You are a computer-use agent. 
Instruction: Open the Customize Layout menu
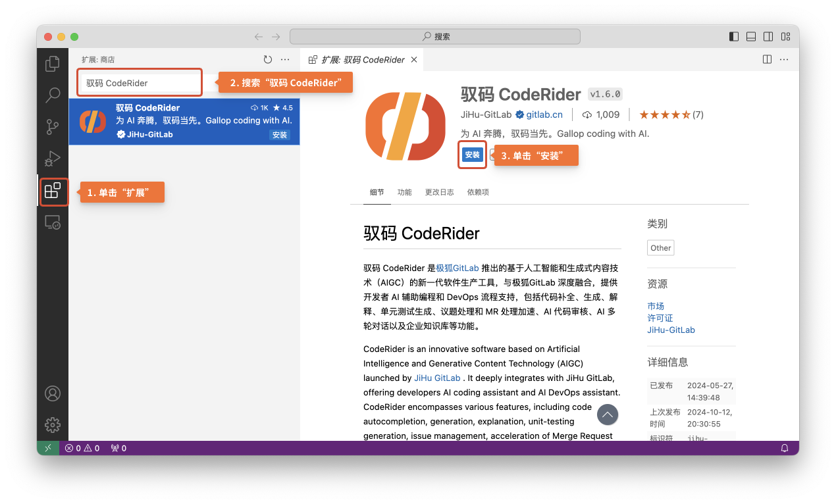(785, 37)
